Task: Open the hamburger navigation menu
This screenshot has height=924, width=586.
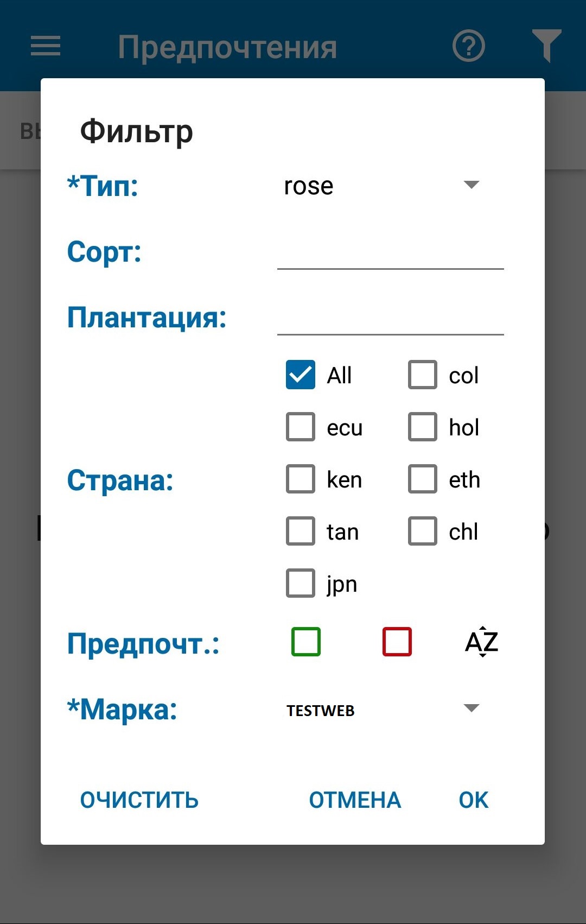Action: pos(46,46)
